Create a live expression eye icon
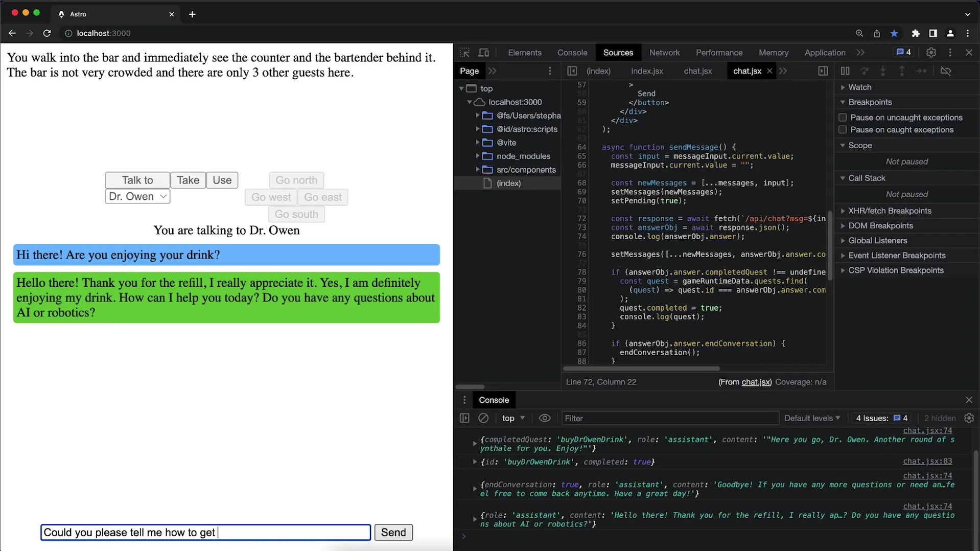980x551 pixels. (x=545, y=418)
